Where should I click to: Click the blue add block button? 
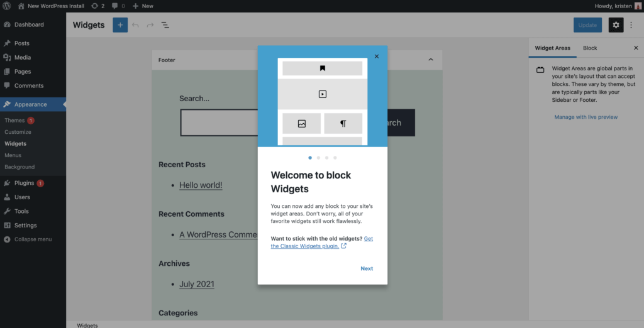(120, 25)
